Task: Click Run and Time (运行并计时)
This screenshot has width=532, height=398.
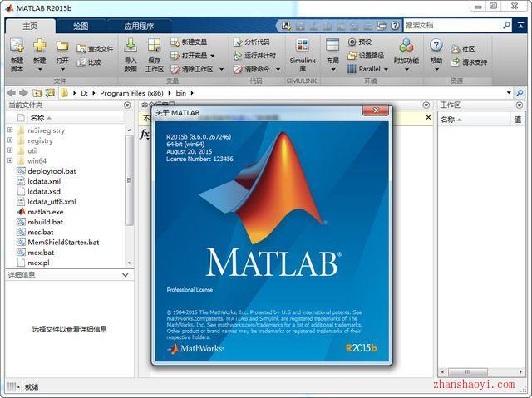Action: point(255,56)
